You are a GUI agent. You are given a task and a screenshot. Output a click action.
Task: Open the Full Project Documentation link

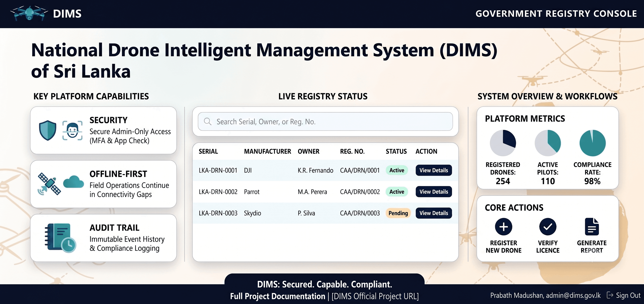click(x=278, y=296)
